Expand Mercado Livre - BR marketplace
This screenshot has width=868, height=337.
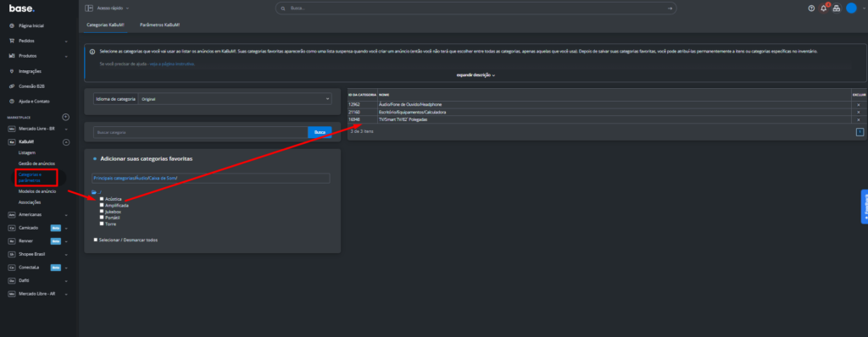66,129
